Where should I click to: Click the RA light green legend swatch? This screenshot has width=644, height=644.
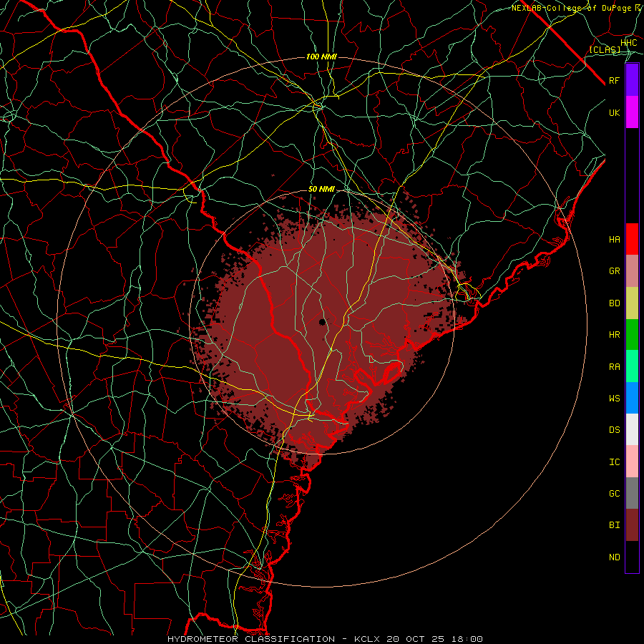click(x=632, y=366)
